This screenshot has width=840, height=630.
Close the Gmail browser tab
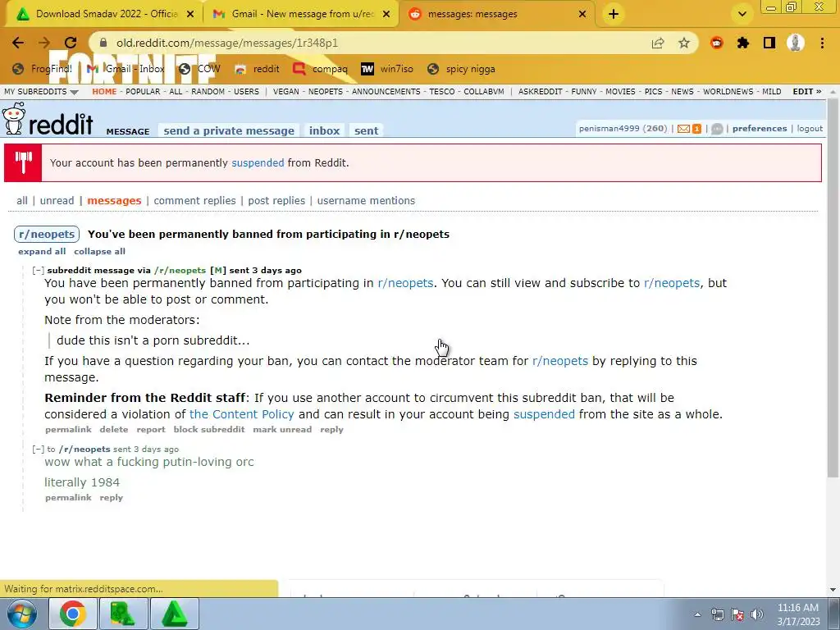tap(386, 14)
